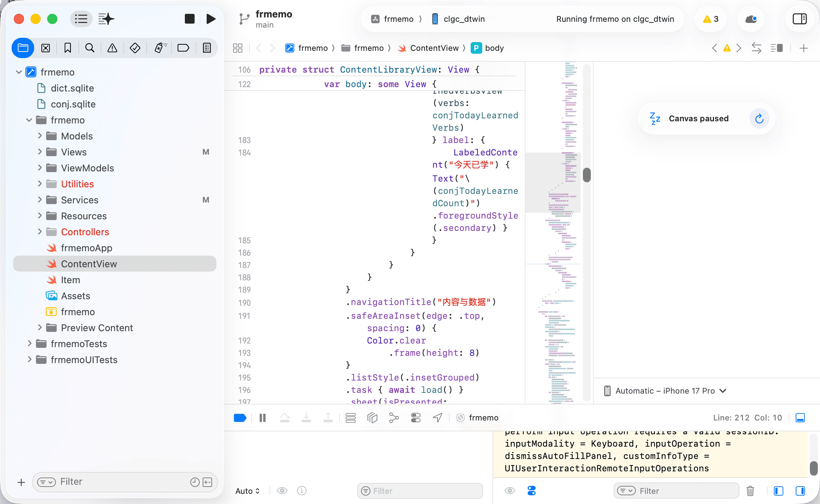Screen dimensions: 820x504
Task: Open the Find navigator tab
Action: pos(90,48)
